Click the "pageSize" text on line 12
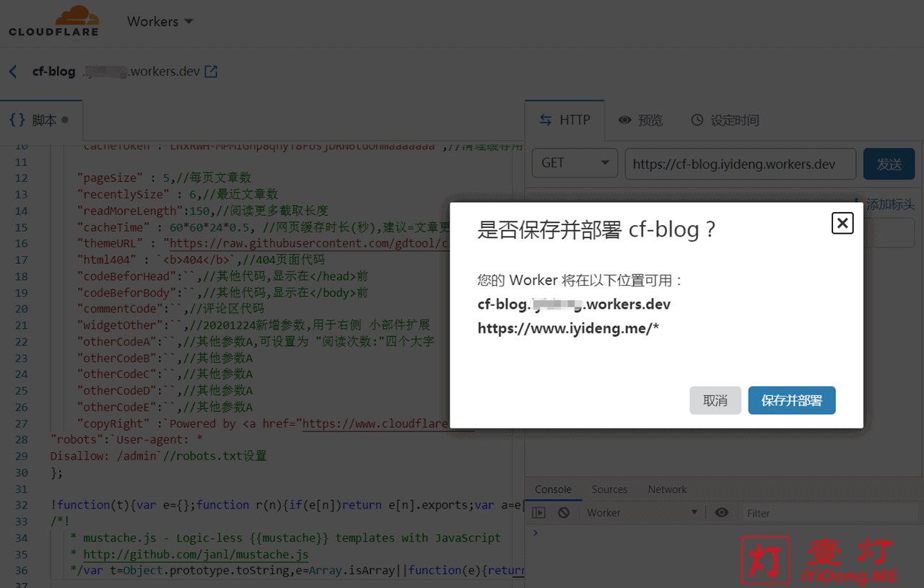Image resolution: width=924 pixels, height=588 pixels. click(109, 177)
